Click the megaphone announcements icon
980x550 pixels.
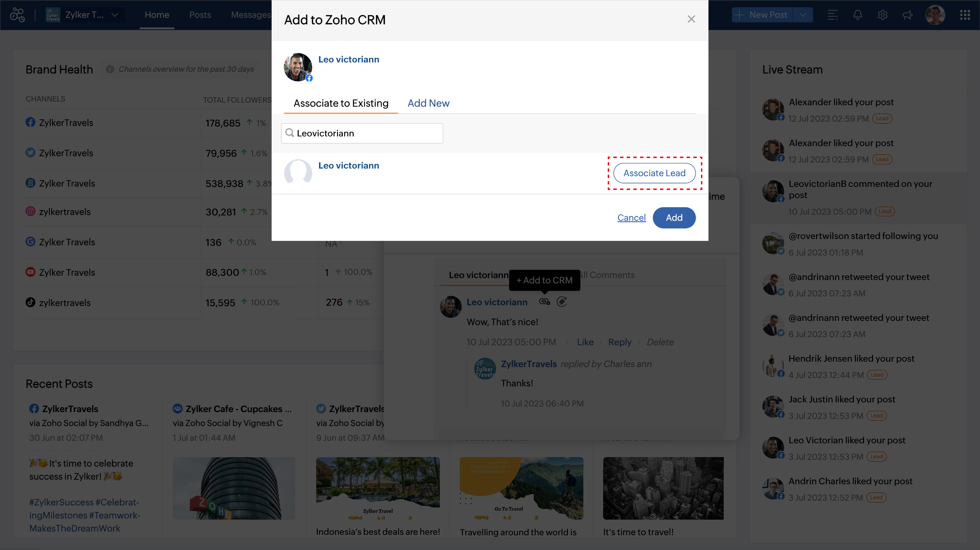(x=907, y=15)
